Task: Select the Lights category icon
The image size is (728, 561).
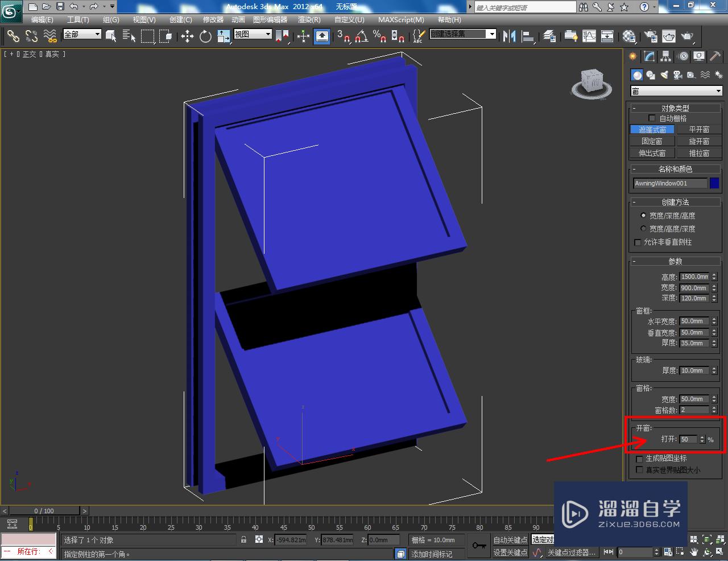Action: 664,75
